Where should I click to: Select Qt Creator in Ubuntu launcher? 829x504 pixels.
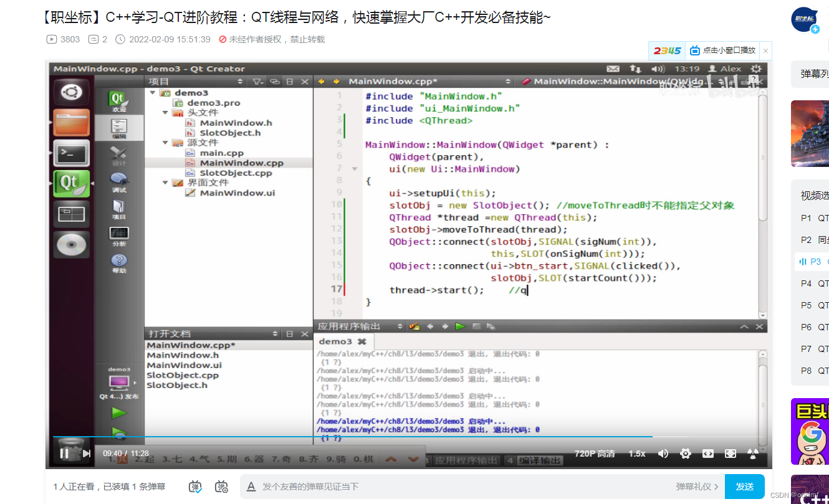[x=70, y=184]
